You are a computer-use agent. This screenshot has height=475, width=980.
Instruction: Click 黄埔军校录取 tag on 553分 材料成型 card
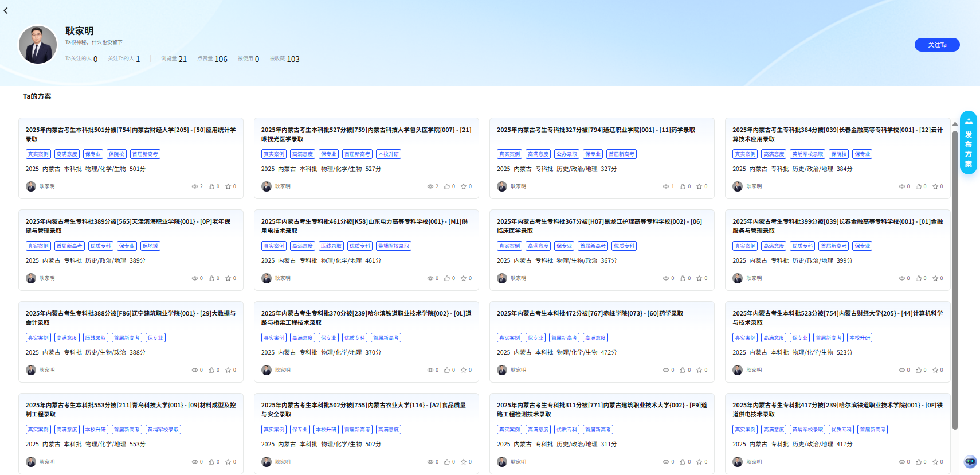[x=163, y=430]
